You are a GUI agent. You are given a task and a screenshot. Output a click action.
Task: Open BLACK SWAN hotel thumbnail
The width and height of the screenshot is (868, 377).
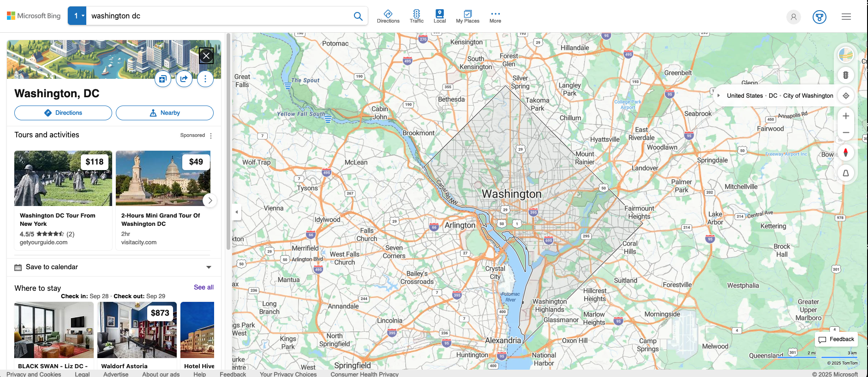tap(54, 330)
